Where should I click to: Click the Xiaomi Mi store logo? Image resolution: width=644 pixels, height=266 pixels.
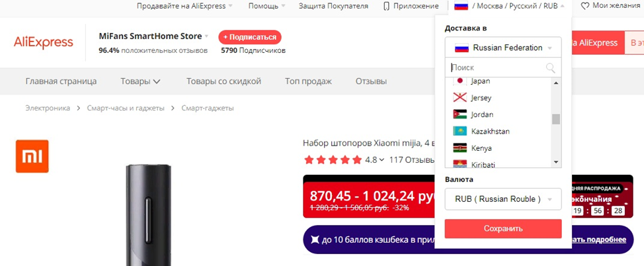click(32, 155)
